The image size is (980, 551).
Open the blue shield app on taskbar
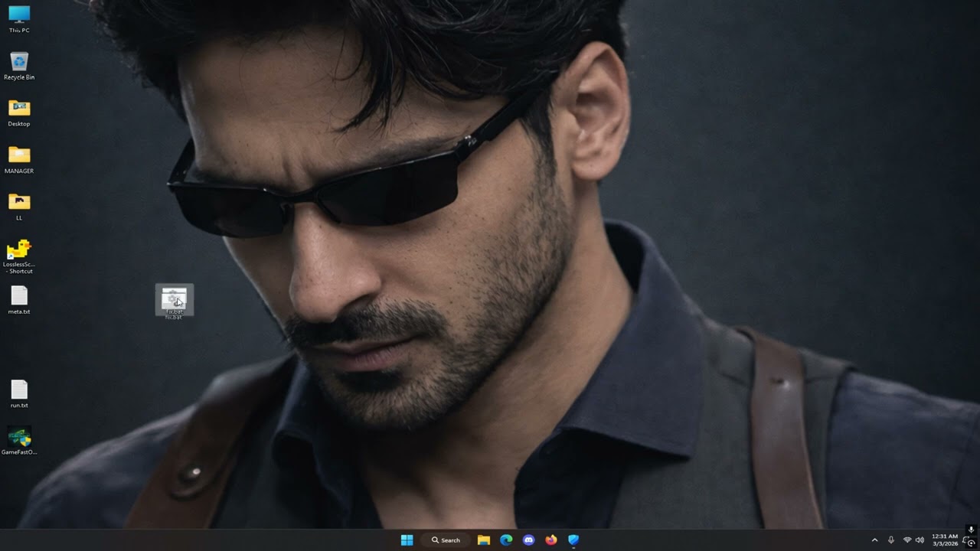pyautogui.click(x=573, y=540)
